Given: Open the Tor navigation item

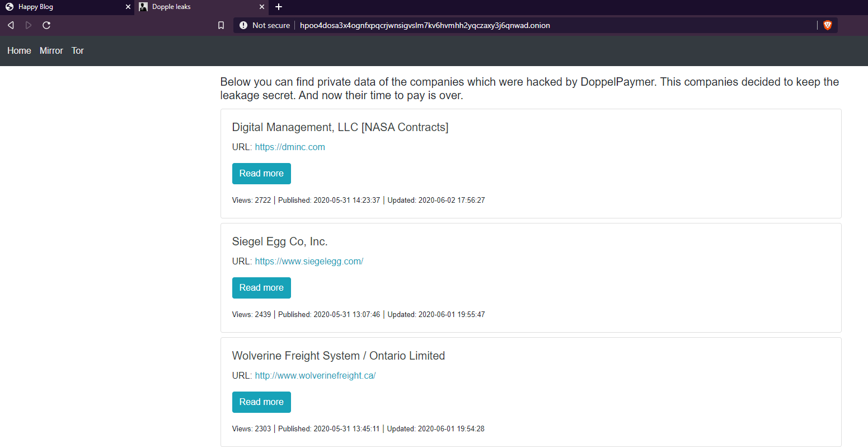Looking at the screenshot, I should 78,50.
